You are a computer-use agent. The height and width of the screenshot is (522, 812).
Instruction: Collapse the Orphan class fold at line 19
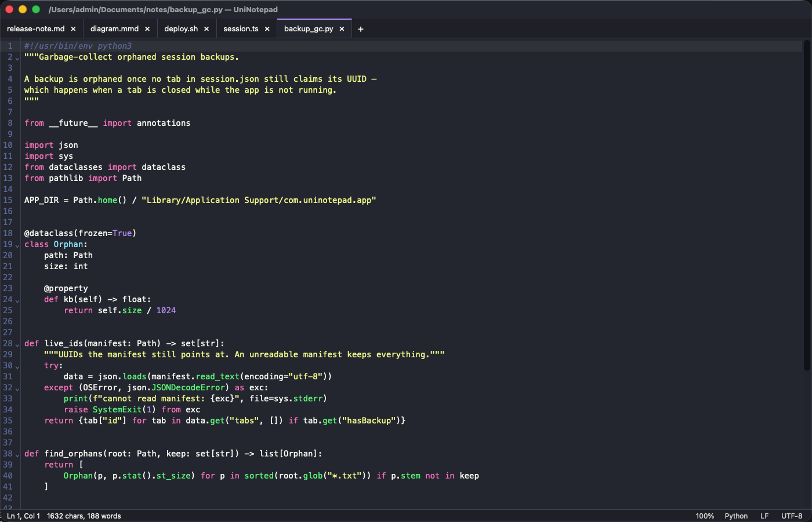click(17, 245)
